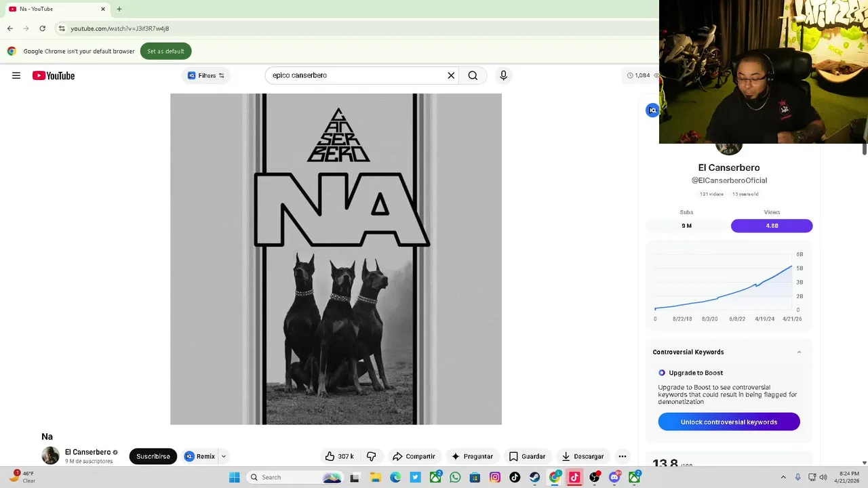Image resolution: width=868 pixels, height=488 pixels.
Task: Click the '9 M de suscriptores' text
Action: (x=89, y=461)
